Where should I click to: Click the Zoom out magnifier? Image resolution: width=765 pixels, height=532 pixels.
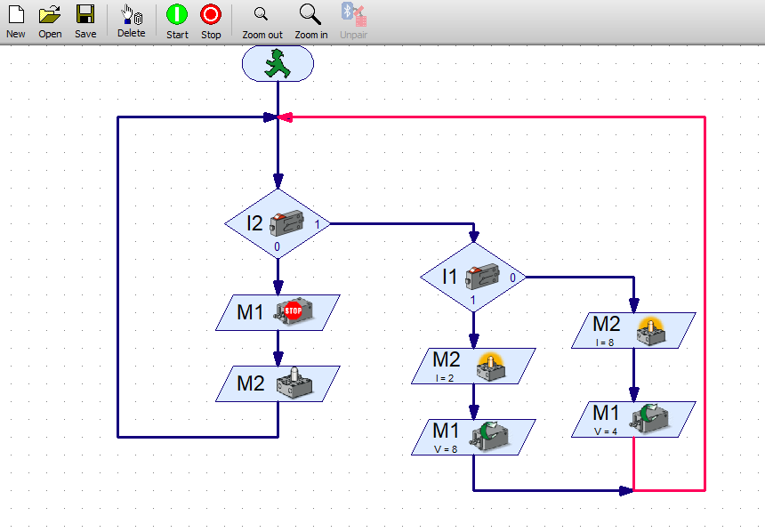pyautogui.click(x=262, y=20)
